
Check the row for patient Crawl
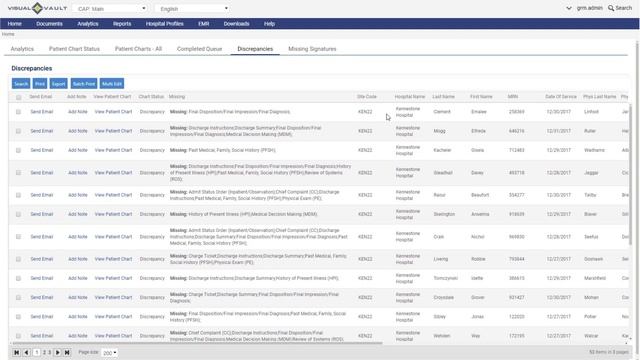pos(18,237)
